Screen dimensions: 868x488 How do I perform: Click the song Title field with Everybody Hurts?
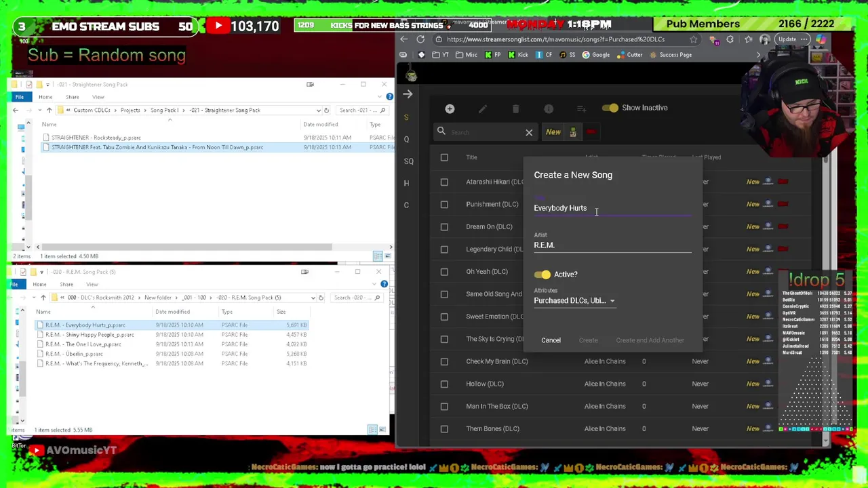pos(612,208)
